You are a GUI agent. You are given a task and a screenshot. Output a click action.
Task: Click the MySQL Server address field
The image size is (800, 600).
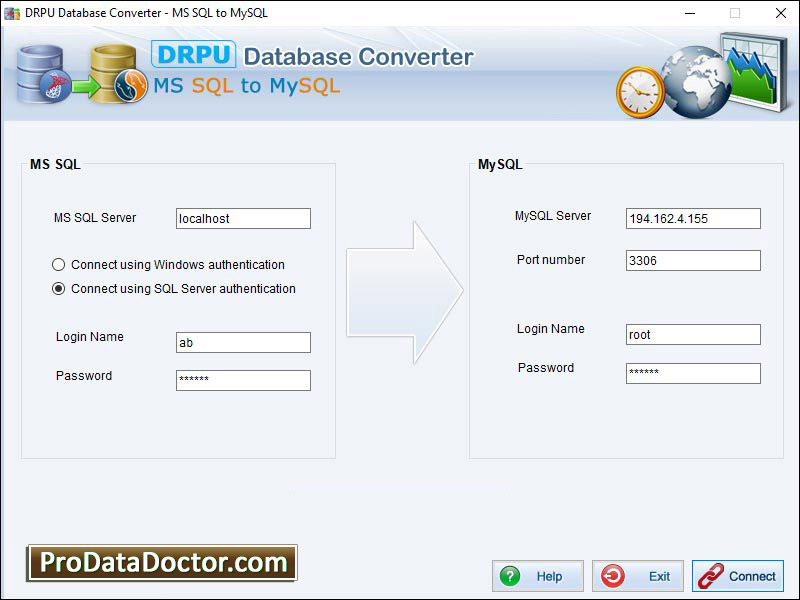(x=693, y=218)
